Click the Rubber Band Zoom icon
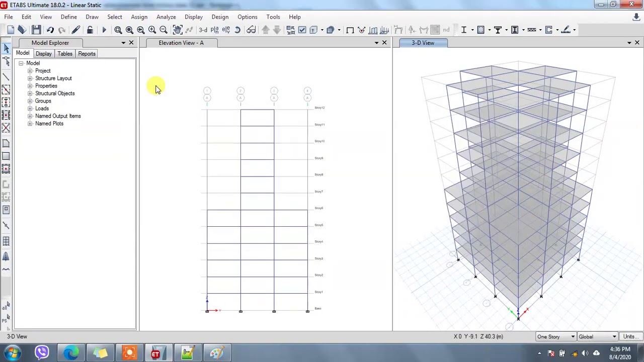644x362 pixels. click(x=118, y=30)
